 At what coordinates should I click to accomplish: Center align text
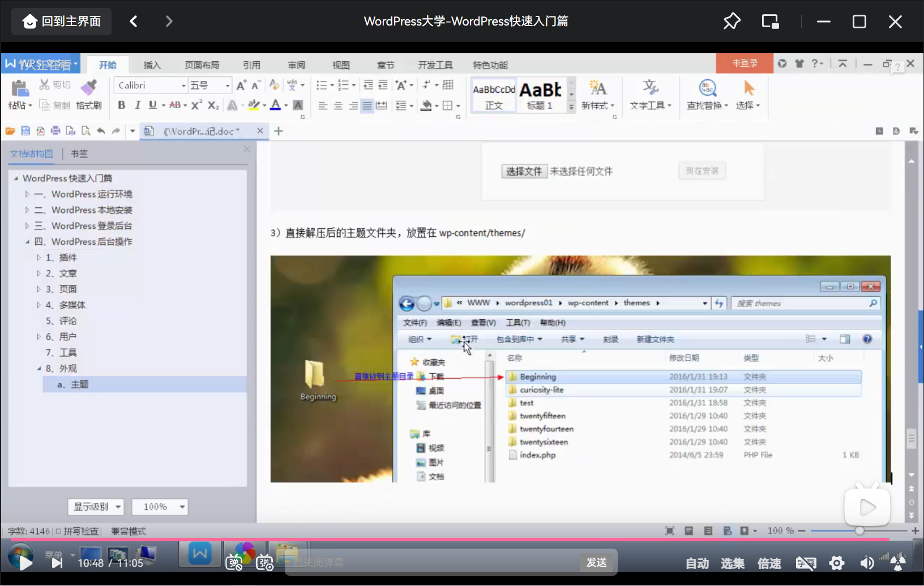tap(338, 105)
